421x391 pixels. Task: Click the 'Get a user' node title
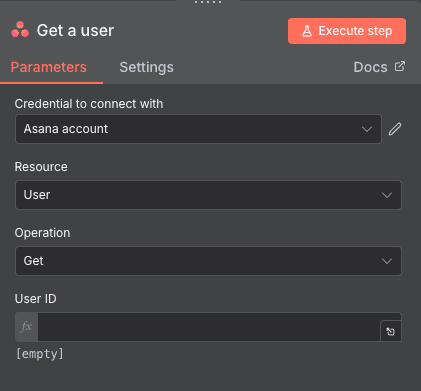[x=75, y=31]
